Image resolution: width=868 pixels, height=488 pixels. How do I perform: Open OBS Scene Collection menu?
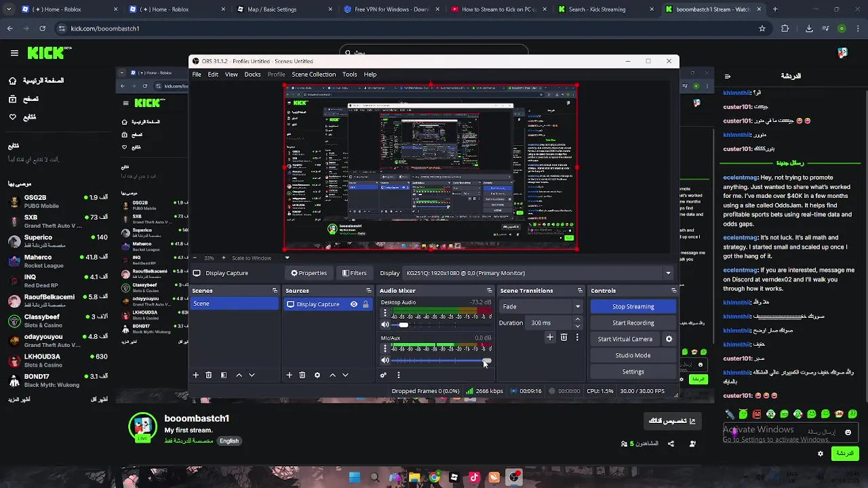313,75
